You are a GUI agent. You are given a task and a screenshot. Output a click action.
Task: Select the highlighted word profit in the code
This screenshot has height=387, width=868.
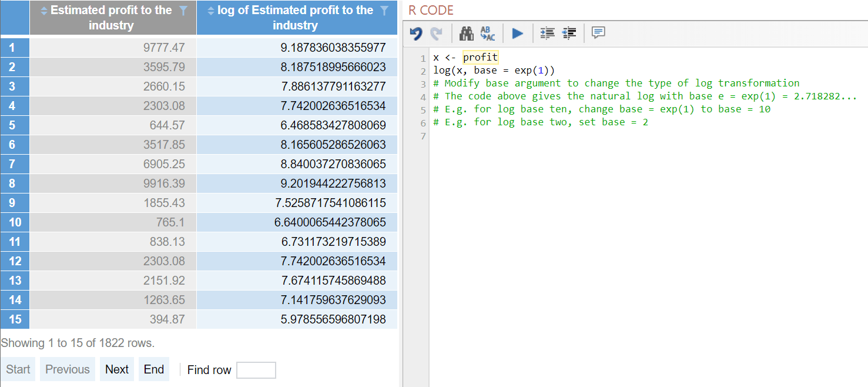(481, 56)
